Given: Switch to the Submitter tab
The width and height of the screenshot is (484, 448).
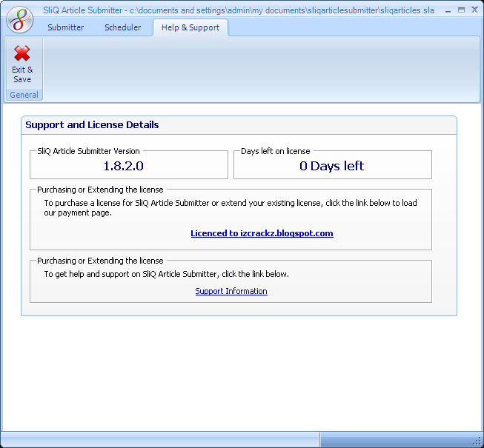Looking at the screenshot, I should pyautogui.click(x=66, y=27).
